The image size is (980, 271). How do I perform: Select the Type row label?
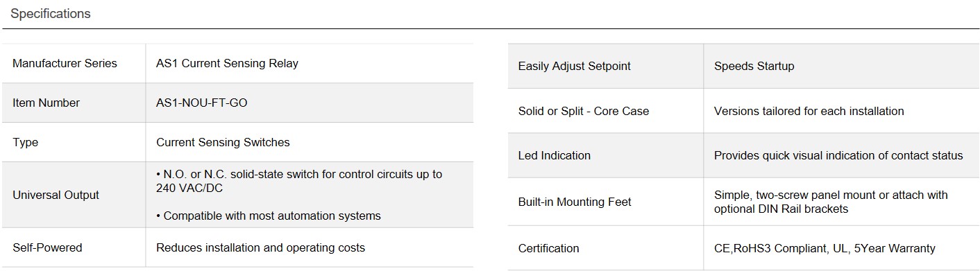point(25,142)
